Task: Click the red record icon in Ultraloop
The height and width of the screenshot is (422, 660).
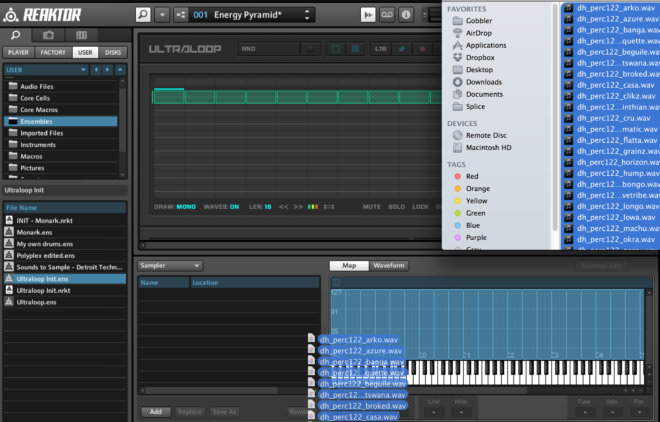Action: [423, 49]
